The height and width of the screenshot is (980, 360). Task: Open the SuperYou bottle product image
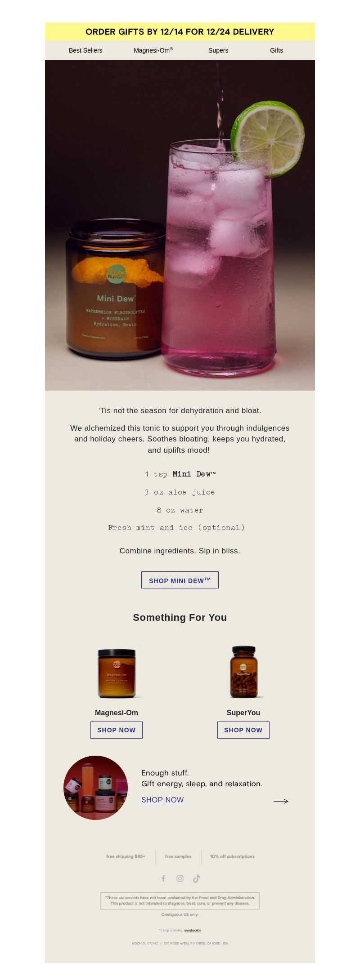point(243,672)
